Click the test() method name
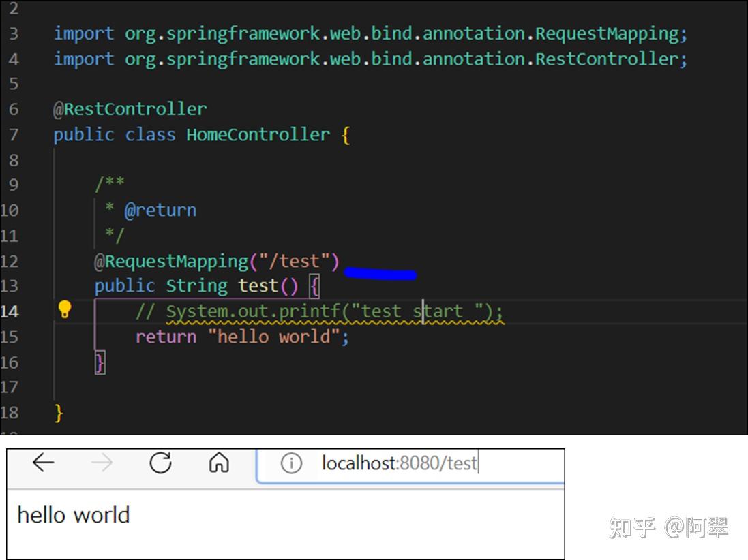 [258, 285]
